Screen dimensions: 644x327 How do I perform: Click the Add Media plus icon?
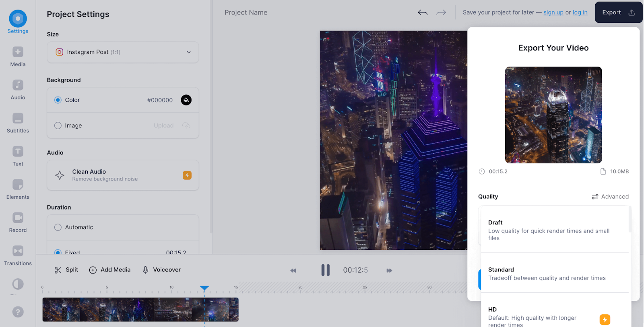(x=93, y=270)
